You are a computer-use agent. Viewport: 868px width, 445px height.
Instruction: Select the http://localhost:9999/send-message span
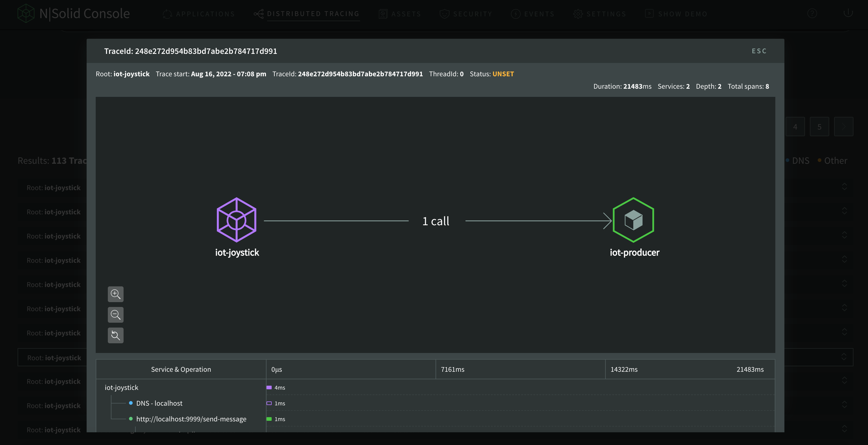pos(191,419)
